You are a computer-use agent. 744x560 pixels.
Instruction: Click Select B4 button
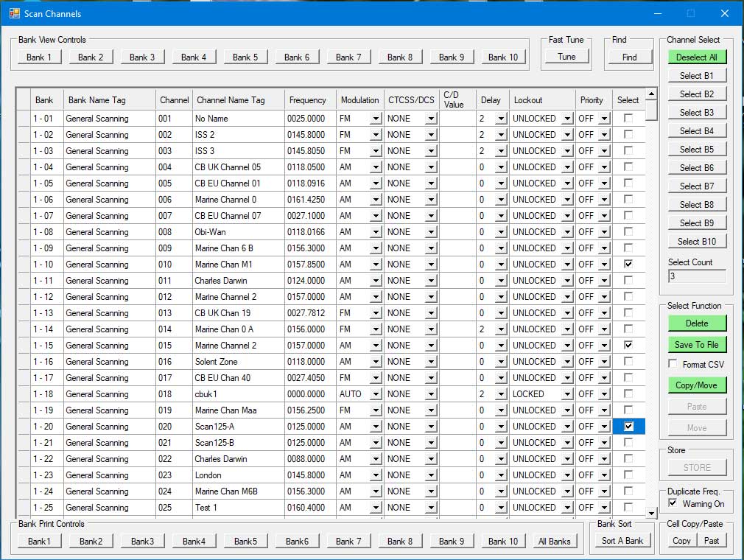pyautogui.click(x=697, y=131)
